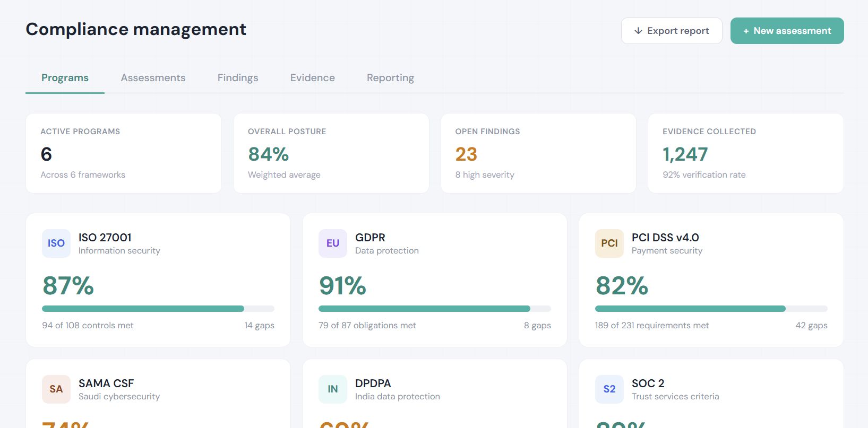Open the Overall Posture stat card
Image resolution: width=868 pixels, height=428 pixels.
pos(331,153)
